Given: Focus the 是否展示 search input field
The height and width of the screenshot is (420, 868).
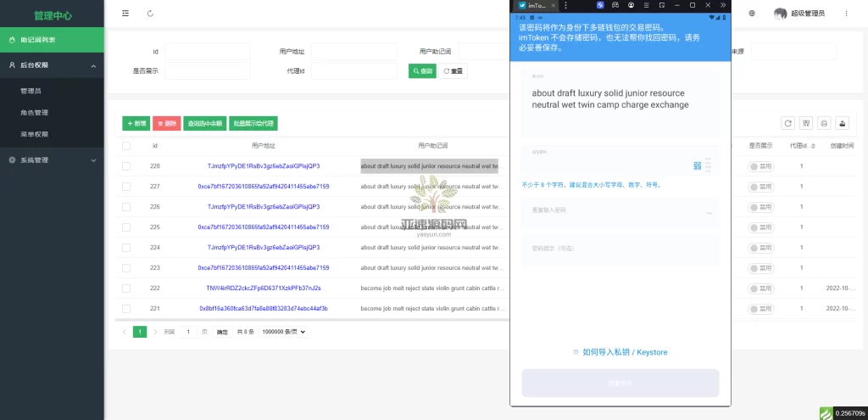Looking at the screenshot, I should click(x=208, y=71).
